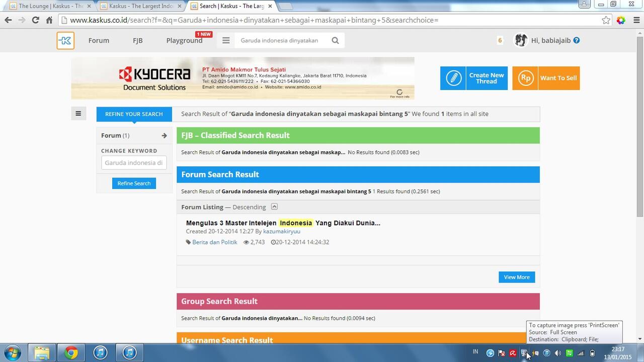This screenshot has width=644, height=362.
Task: Click the browser home icon
Action: [x=49, y=20]
